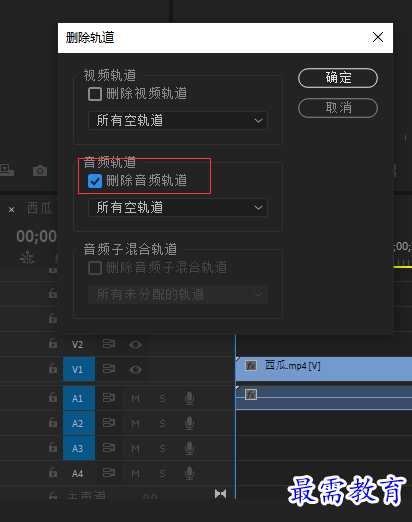The image size is (412, 522).
Task: Click the master track output icon
Action: [220, 493]
